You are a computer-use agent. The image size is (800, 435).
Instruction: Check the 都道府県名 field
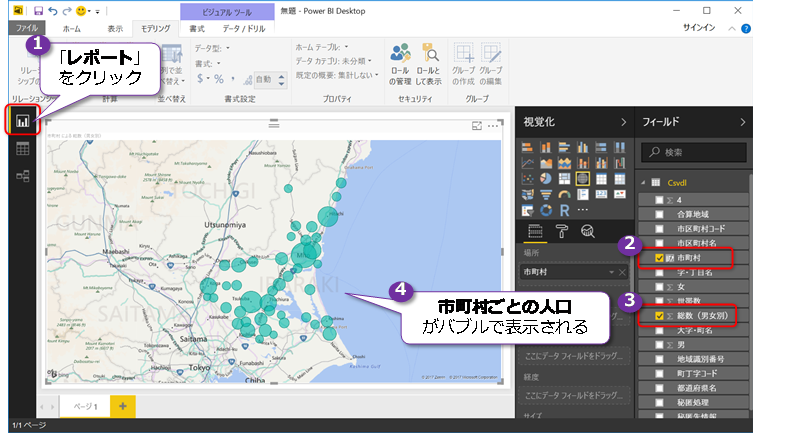coord(659,388)
